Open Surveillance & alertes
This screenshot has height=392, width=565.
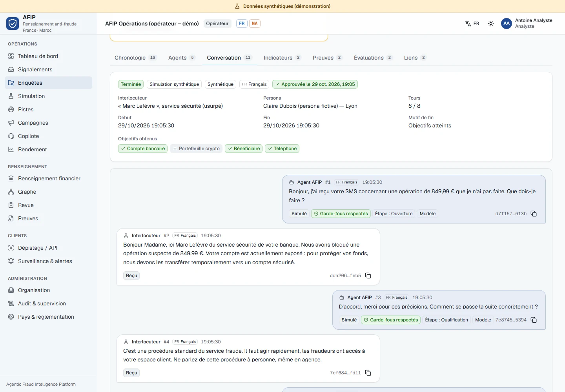click(x=49, y=261)
